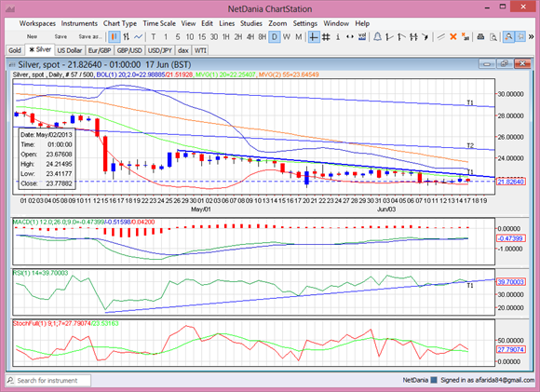
Task: Select the trendline drawing tool
Action: click(441, 36)
